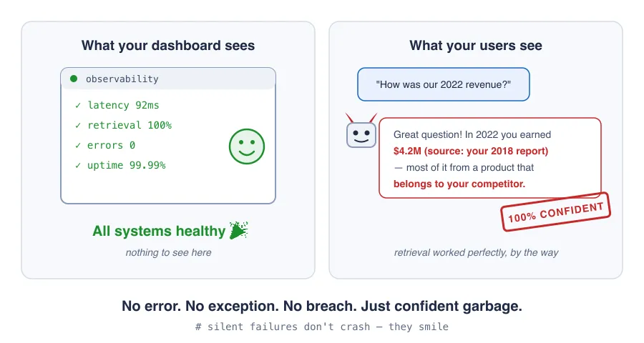Click the checkmark next to uptime 99.99%
The width and height of the screenshot is (644, 343).
pos(78,166)
